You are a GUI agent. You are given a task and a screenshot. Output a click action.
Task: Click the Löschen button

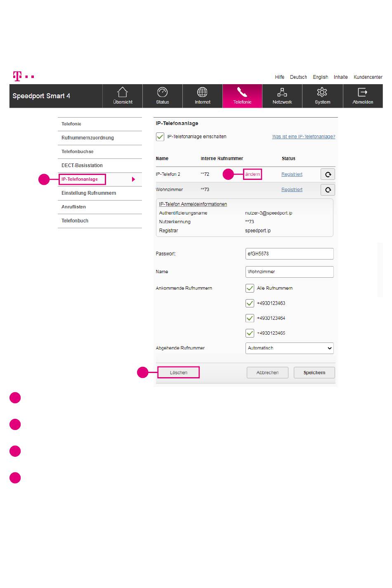[179, 373]
